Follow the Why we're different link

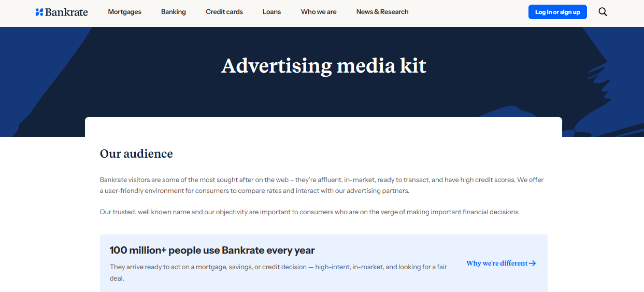click(x=501, y=263)
